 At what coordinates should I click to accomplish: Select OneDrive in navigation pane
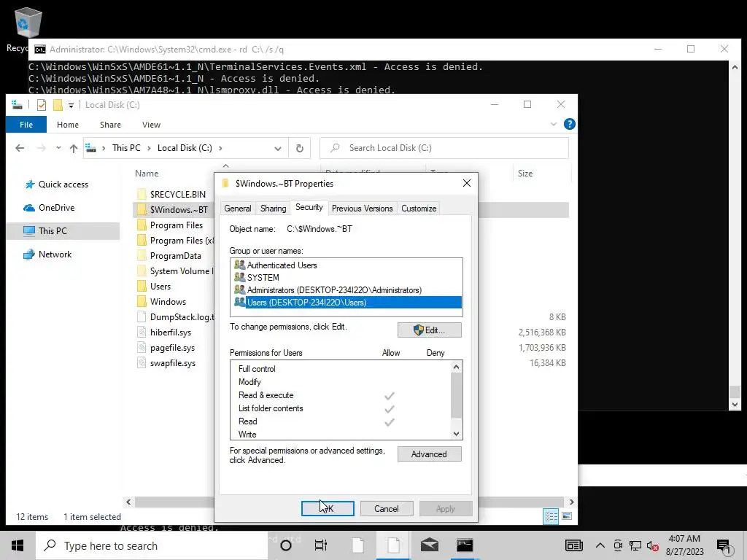[56, 208]
